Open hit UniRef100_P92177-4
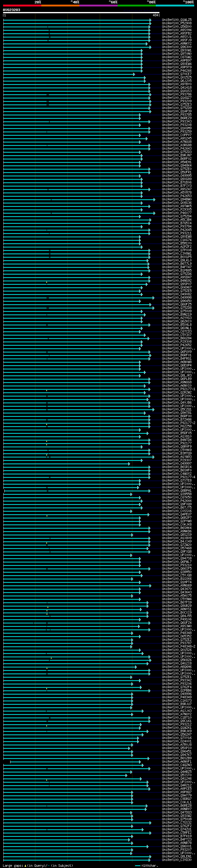The width and height of the screenshot is (197, 868). [x=179, y=477]
